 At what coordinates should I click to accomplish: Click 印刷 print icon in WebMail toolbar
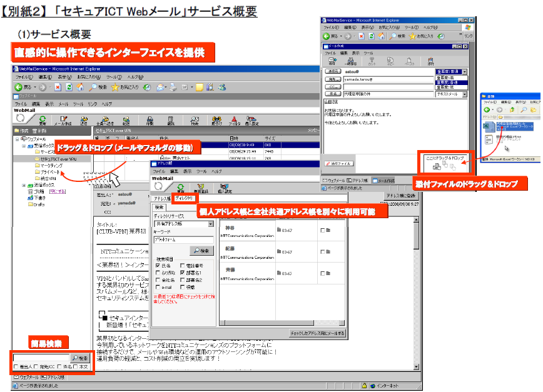coord(150,121)
